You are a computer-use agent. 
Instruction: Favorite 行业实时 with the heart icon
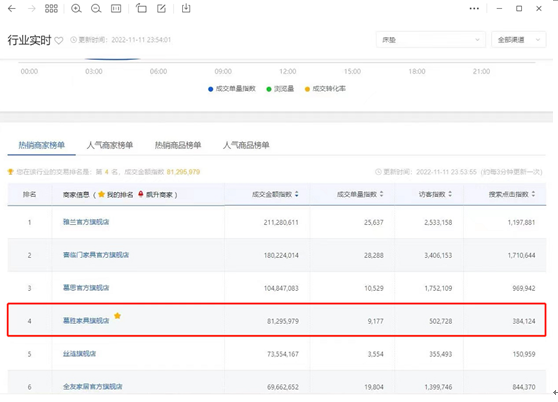[59, 41]
